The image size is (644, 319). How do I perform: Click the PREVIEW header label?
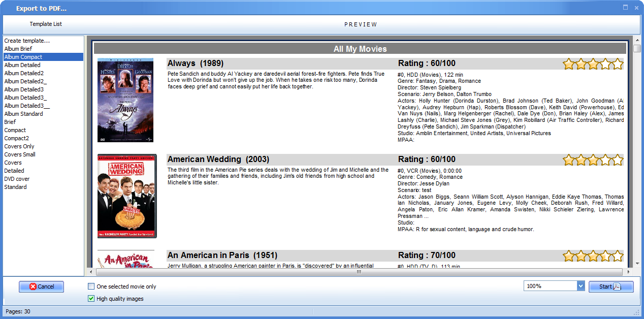pos(361,24)
